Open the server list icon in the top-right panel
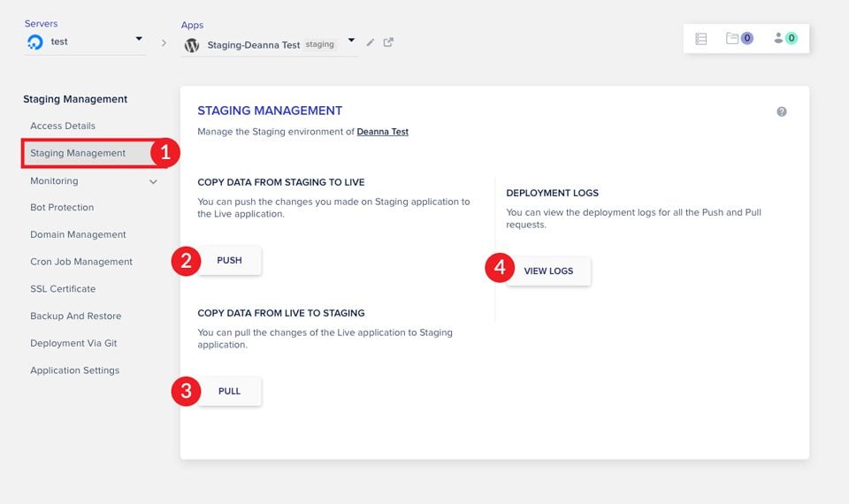 tap(701, 39)
